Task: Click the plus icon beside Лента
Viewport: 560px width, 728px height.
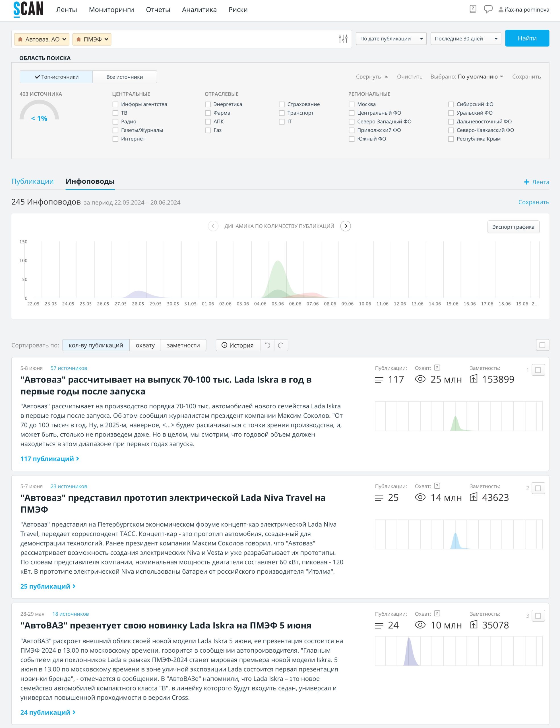Action: click(526, 182)
